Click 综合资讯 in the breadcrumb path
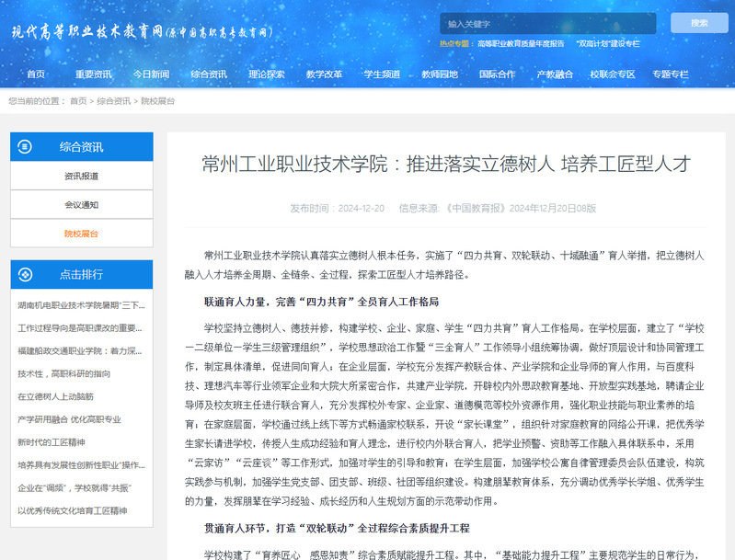The image size is (735, 560). click(x=113, y=100)
